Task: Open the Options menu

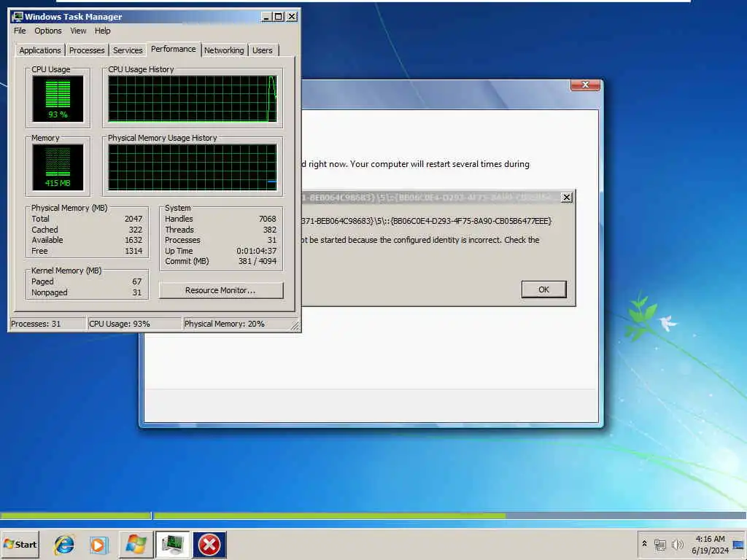Action: coord(47,31)
